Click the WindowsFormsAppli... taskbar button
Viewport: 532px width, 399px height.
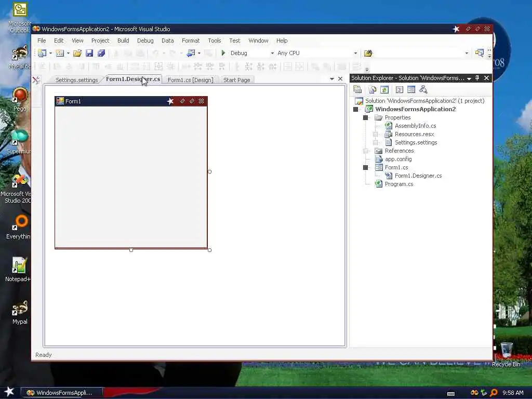(62, 393)
